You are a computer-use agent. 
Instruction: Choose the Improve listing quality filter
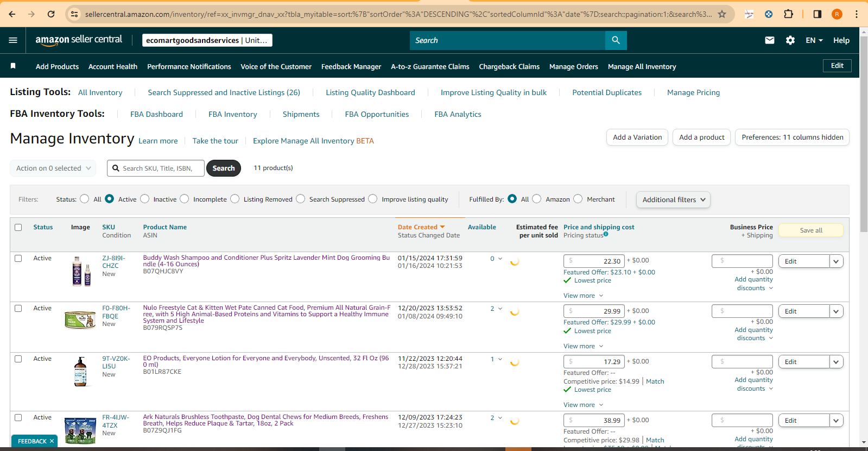(x=373, y=199)
